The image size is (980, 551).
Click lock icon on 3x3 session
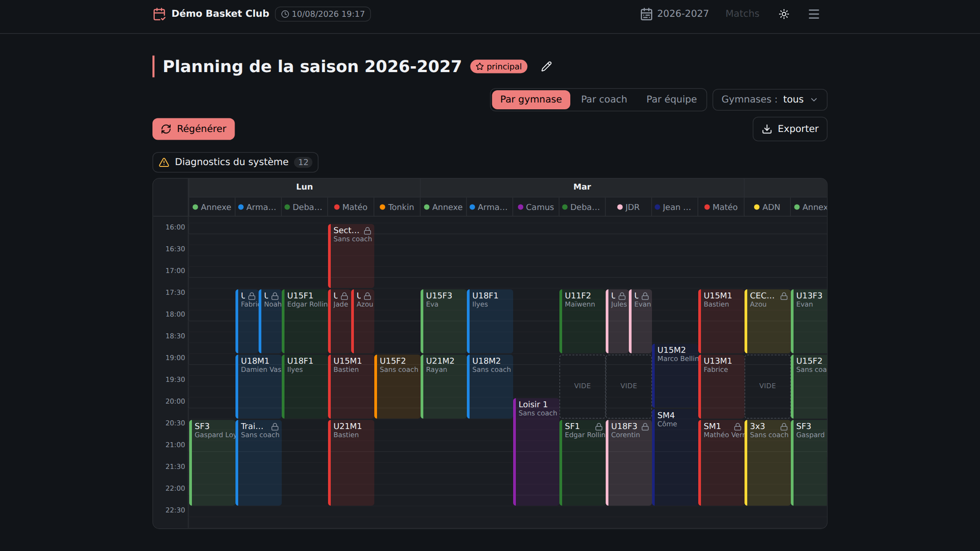click(x=784, y=427)
